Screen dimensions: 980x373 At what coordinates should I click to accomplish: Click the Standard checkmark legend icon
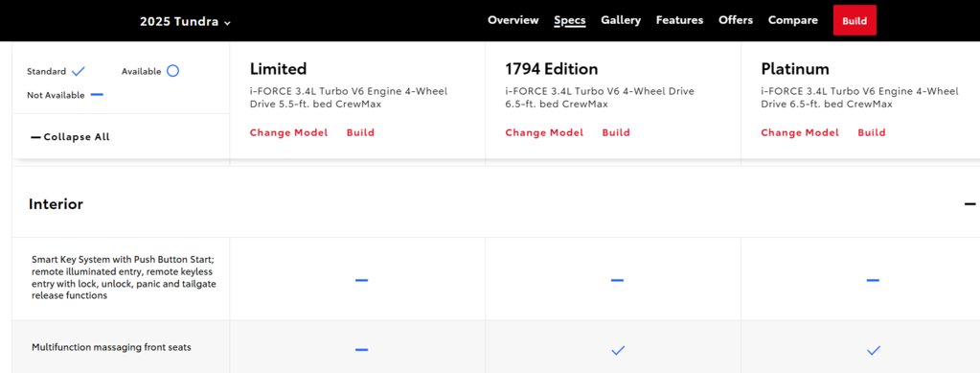[x=79, y=71]
